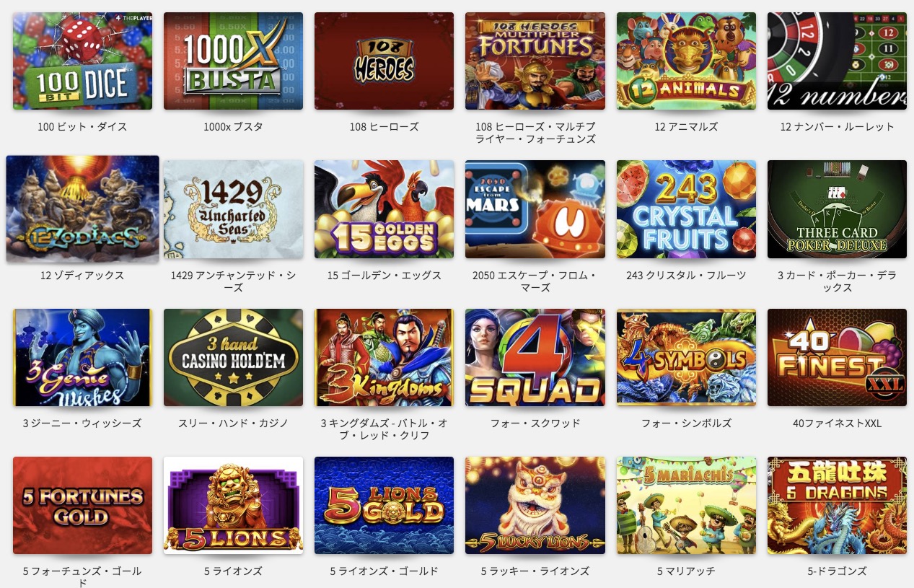Open the 12 Zodiacs game tile

click(82, 209)
